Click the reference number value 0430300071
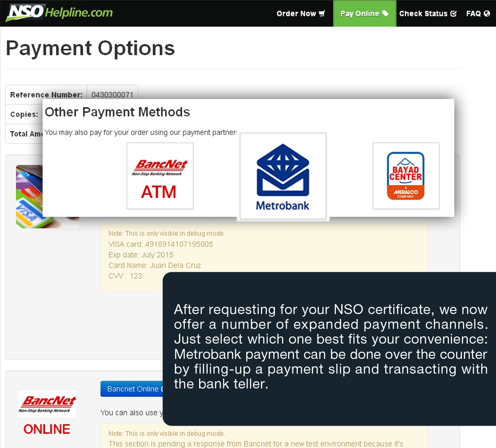This screenshot has width=496, height=448. (x=112, y=95)
